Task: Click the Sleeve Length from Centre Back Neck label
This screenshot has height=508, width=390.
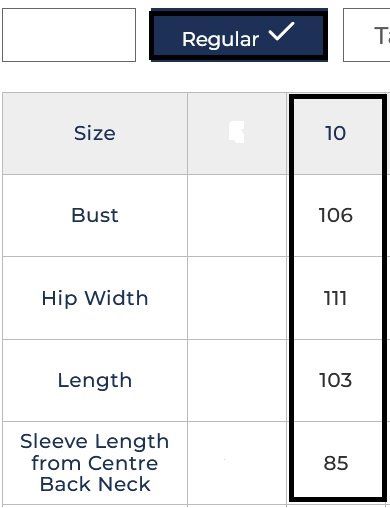Action: pyautogui.click(x=95, y=463)
